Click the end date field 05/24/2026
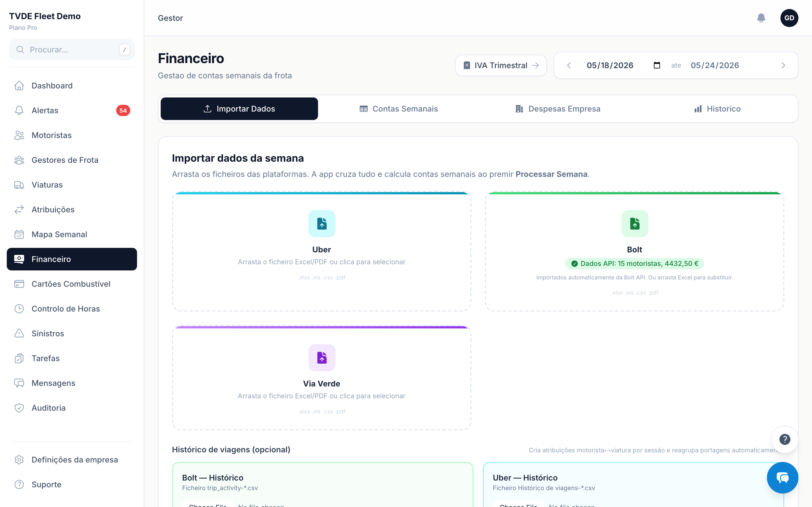Viewport: 812px width, 507px height. (x=715, y=65)
